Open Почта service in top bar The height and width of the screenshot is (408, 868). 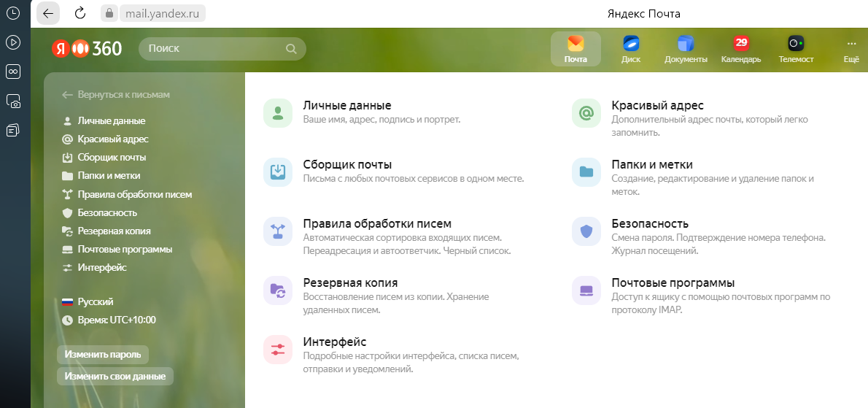pyautogui.click(x=576, y=49)
